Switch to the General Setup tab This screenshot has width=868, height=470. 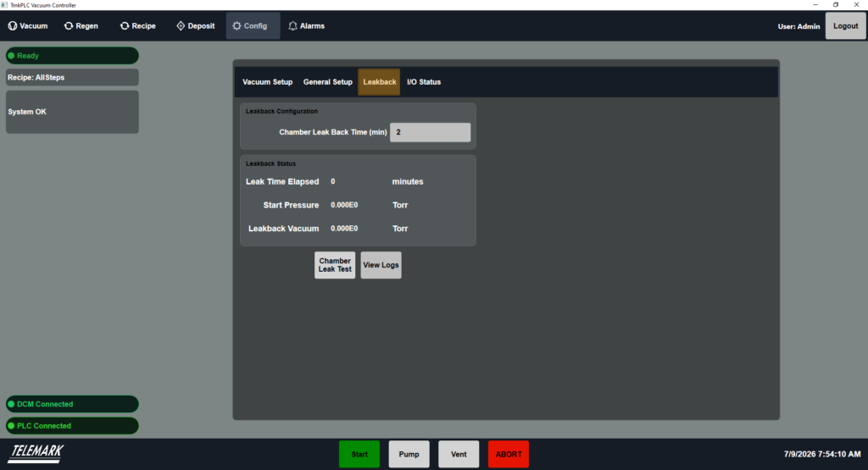click(x=328, y=82)
